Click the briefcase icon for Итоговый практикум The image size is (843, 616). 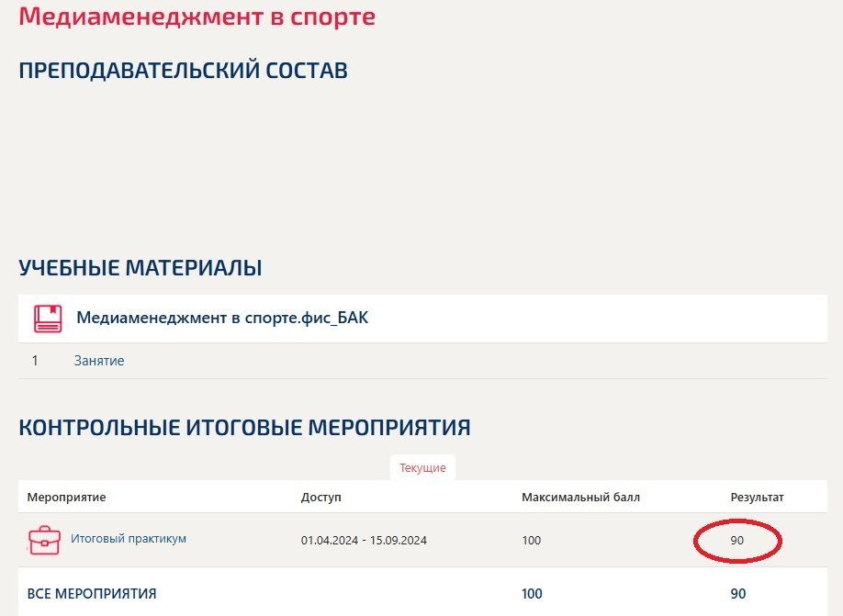coord(44,540)
